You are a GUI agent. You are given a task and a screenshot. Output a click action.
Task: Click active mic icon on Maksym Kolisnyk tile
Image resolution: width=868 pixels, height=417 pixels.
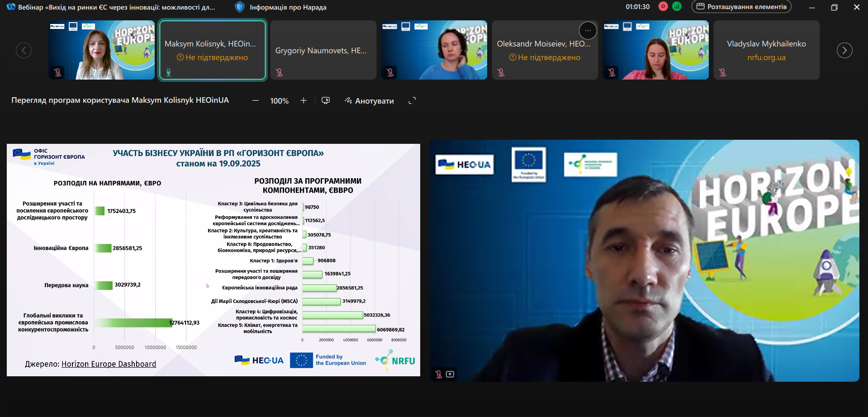168,72
